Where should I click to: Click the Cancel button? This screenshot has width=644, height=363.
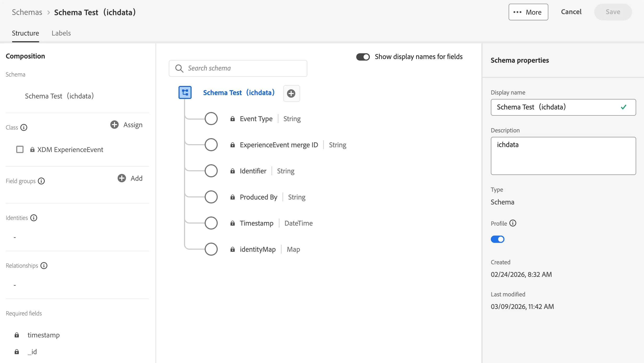click(x=571, y=12)
